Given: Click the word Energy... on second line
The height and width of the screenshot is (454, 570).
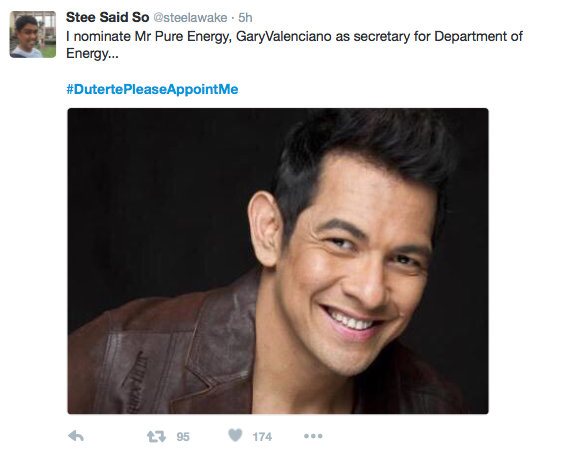Looking at the screenshot, I should [92, 53].
